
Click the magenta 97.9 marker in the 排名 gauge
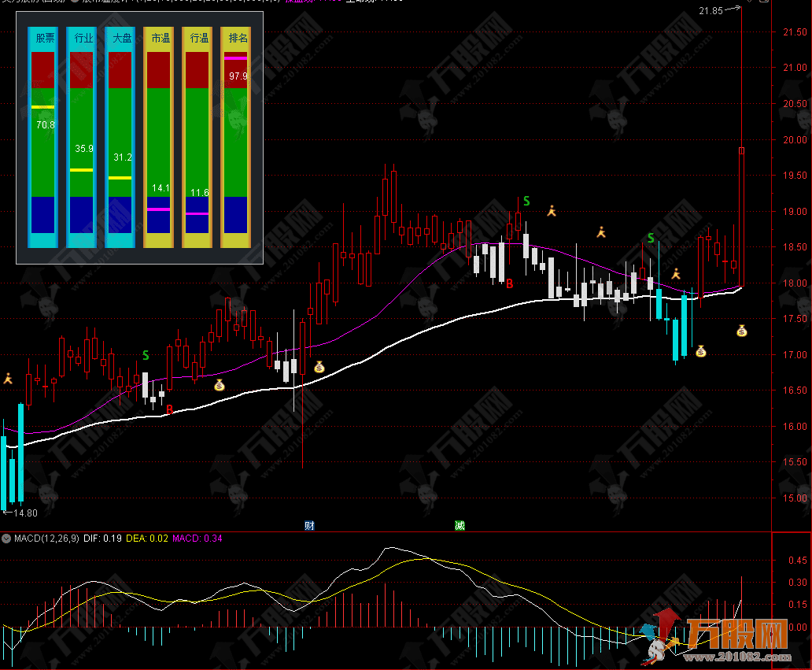[x=235, y=57]
